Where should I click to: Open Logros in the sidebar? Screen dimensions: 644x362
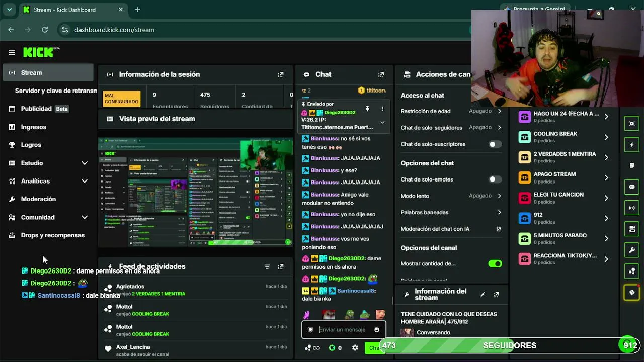click(48, 145)
